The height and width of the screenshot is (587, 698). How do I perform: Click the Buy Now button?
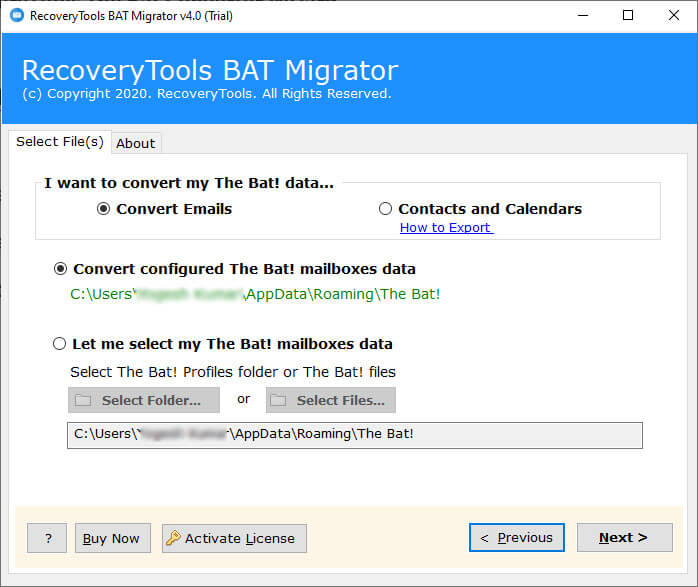click(113, 538)
